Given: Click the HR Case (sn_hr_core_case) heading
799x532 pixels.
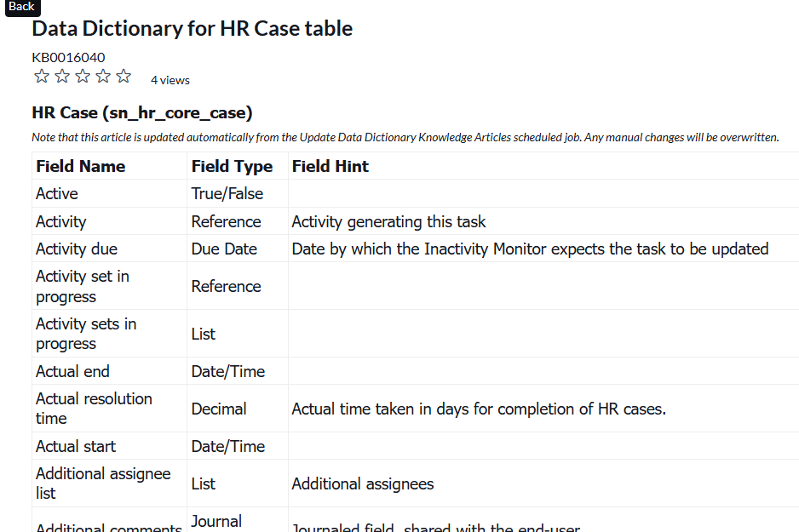Looking at the screenshot, I should click(x=142, y=112).
